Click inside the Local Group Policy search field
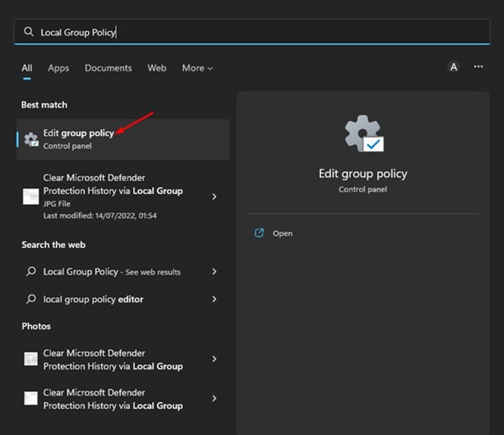 [x=252, y=32]
